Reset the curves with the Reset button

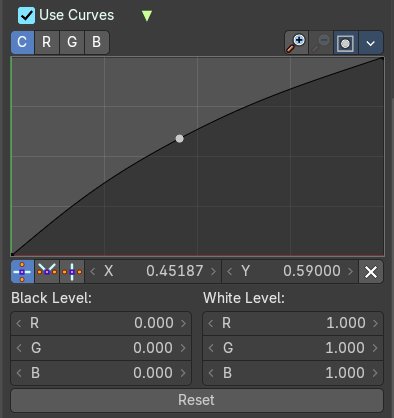tap(197, 400)
